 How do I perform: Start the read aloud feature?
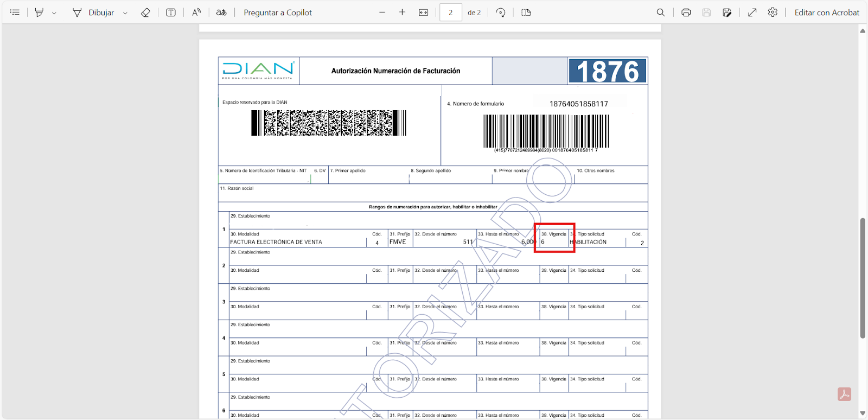(x=196, y=12)
